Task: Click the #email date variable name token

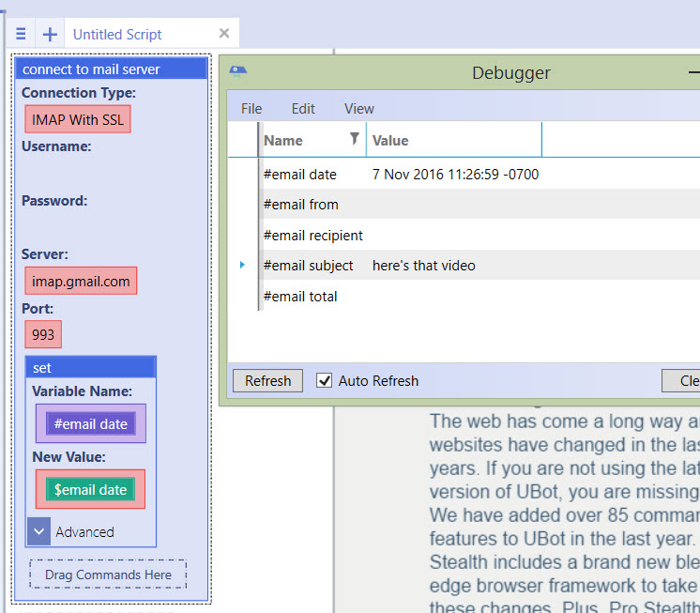Action: click(91, 423)
